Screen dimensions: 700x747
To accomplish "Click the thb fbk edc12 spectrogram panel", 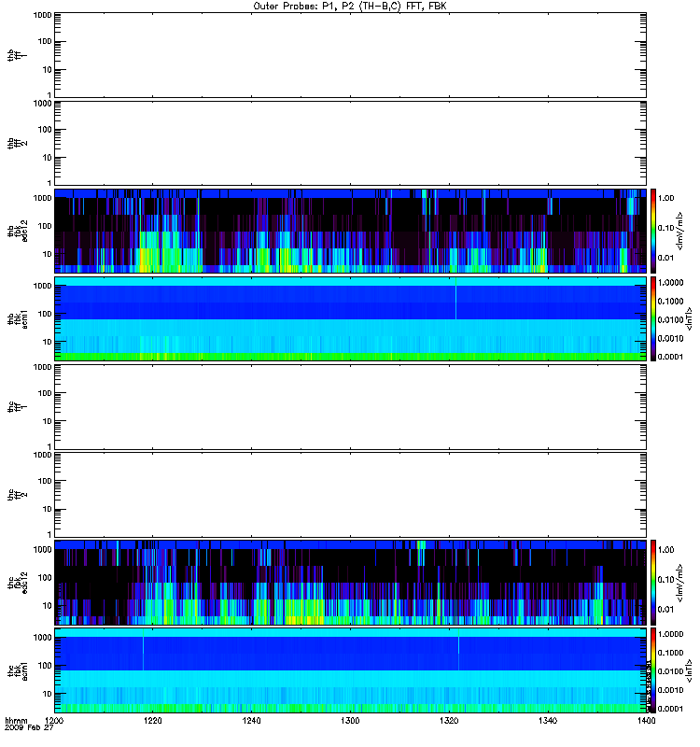I will point(351,231).
